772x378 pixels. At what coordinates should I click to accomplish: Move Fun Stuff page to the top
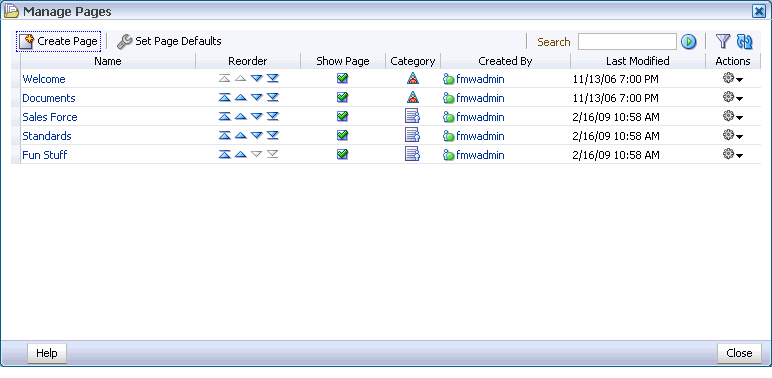click(x=225, y=155)
